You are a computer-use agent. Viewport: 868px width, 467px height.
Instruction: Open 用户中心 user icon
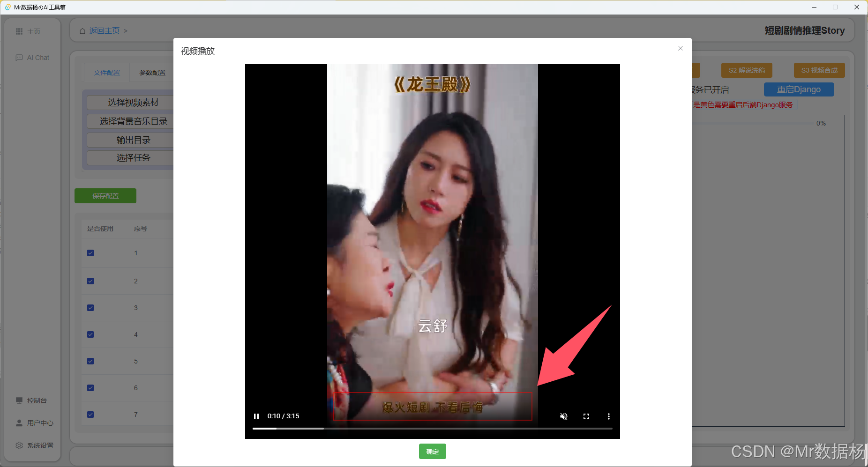coord(19,423)
